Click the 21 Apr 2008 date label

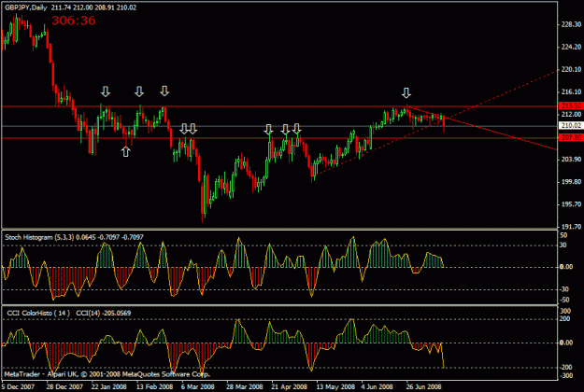[289, 386]
